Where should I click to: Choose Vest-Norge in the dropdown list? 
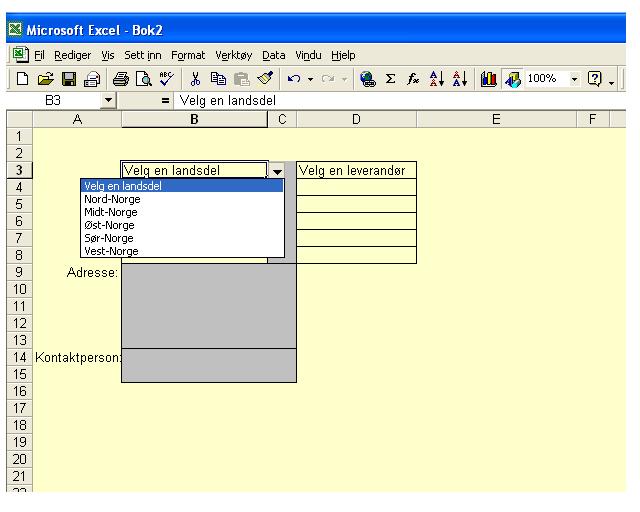[111, 251]
